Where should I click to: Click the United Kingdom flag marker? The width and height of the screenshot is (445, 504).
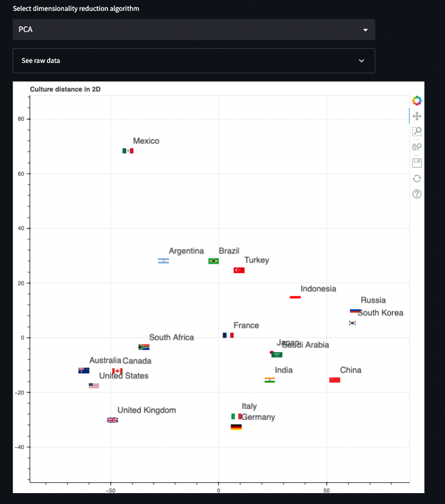tap(112, 419)
